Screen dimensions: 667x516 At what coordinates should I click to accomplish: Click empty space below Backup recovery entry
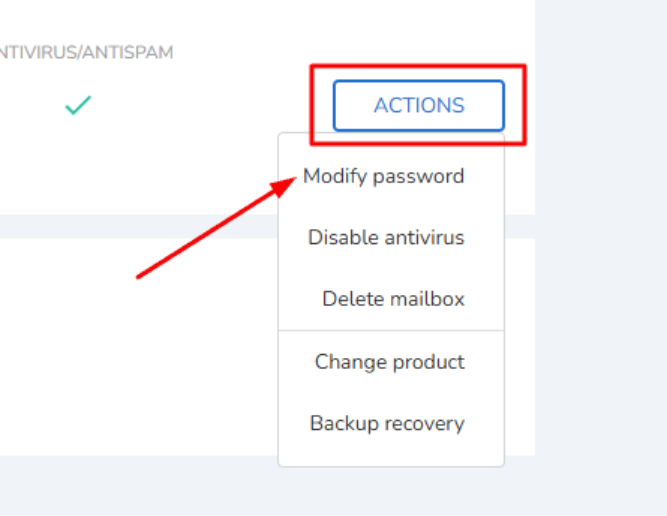coord(391,451)
